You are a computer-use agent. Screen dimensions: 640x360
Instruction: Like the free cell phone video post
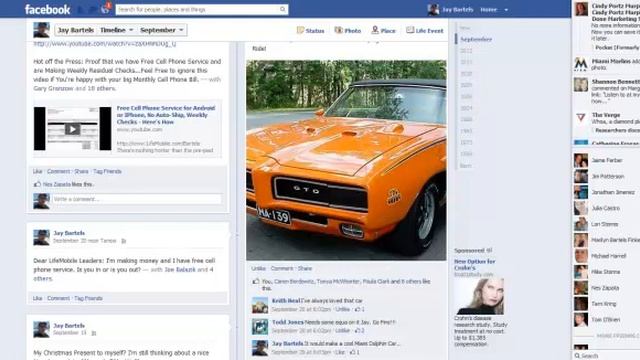click(38, 171)
